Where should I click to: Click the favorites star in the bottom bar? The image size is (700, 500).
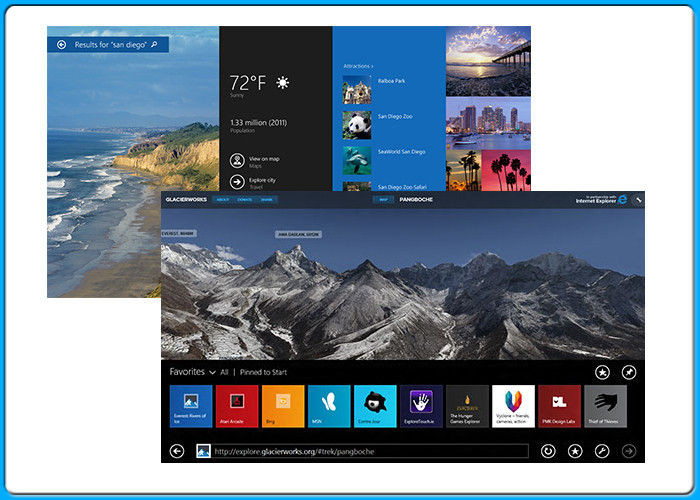click(x=575, y=451)
